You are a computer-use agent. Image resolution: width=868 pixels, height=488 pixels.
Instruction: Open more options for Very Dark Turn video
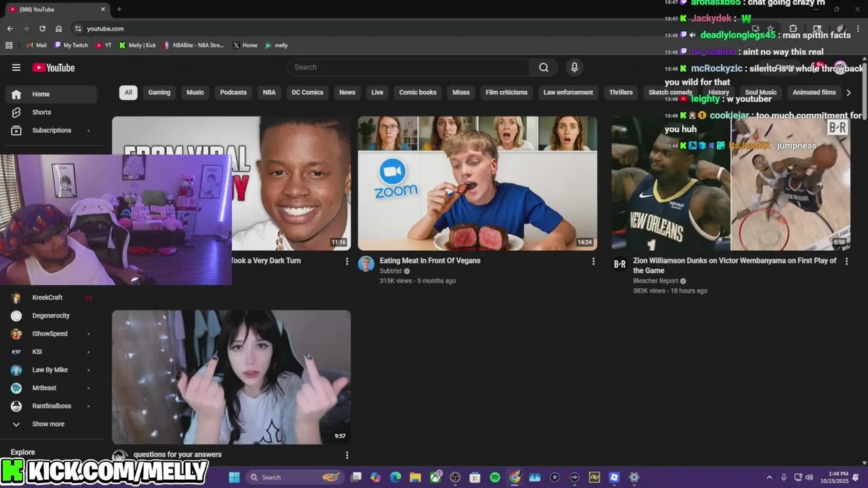[347, 261]
